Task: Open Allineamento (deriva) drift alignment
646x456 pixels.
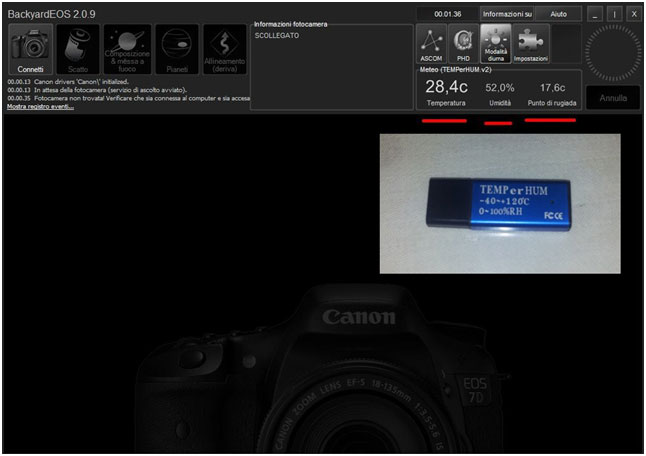Action: [x=225, y=49]
